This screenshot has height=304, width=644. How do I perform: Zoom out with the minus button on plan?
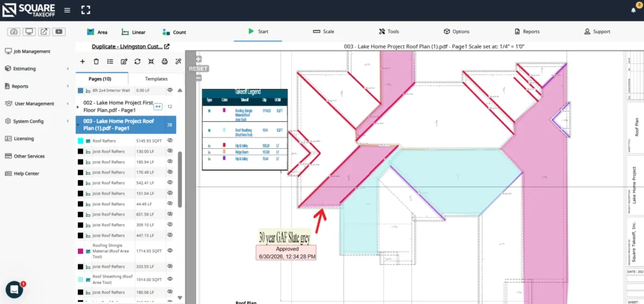click(198, 77)
